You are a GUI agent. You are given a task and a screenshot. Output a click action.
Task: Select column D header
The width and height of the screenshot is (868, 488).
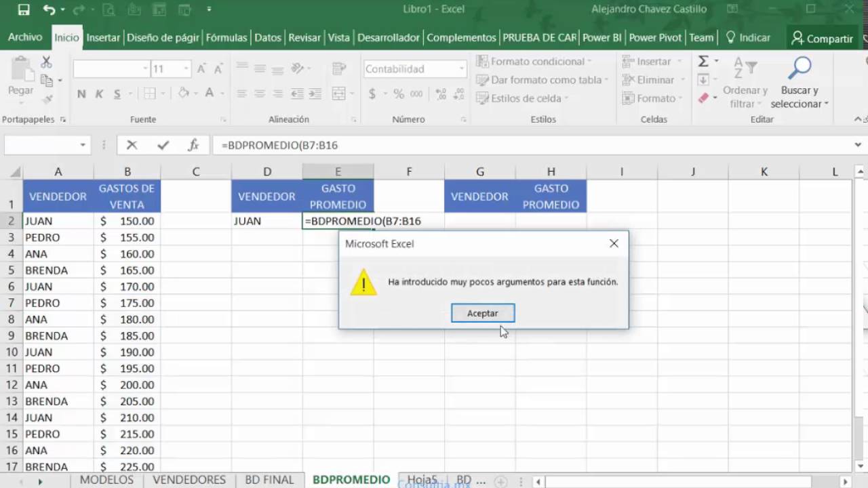pyautogui.click(x=267, y=172)
